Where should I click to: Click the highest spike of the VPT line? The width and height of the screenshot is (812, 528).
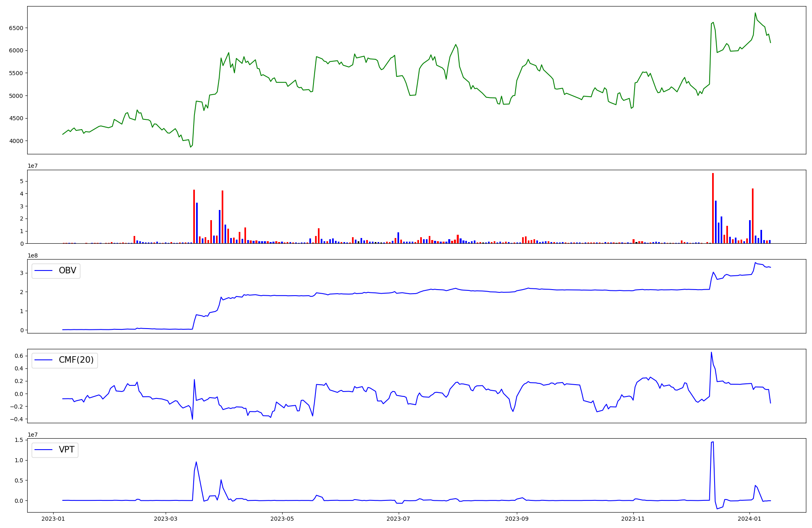[713, 442]
